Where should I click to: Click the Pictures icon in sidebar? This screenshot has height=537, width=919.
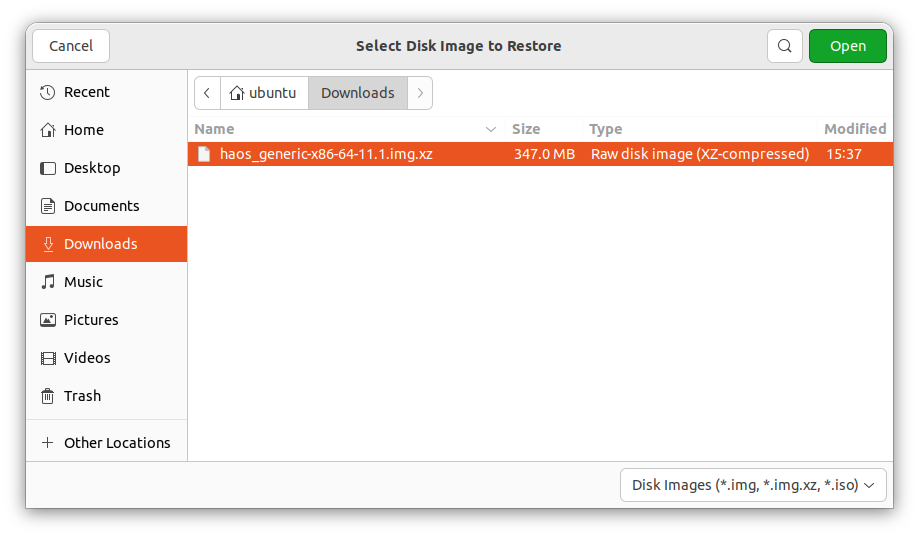[47, 320]
